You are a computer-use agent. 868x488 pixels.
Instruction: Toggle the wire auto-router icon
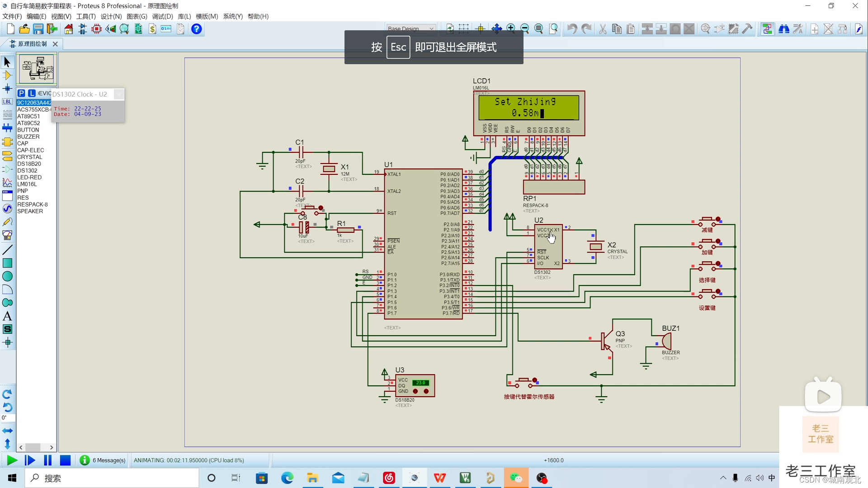tap(767, 29)
